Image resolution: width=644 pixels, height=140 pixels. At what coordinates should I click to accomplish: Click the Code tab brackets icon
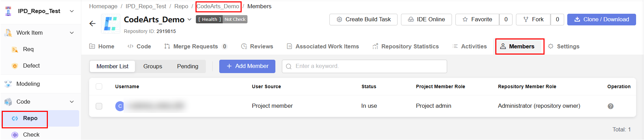130,46
